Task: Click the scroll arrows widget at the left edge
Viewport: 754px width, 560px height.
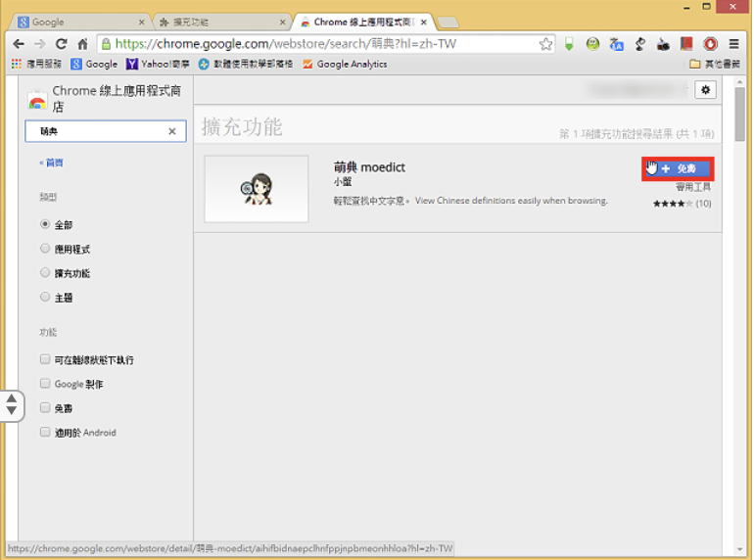Action: [12, 404]
